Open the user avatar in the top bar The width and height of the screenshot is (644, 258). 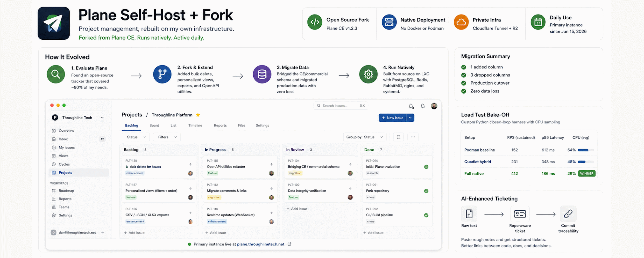pos(434,106)
